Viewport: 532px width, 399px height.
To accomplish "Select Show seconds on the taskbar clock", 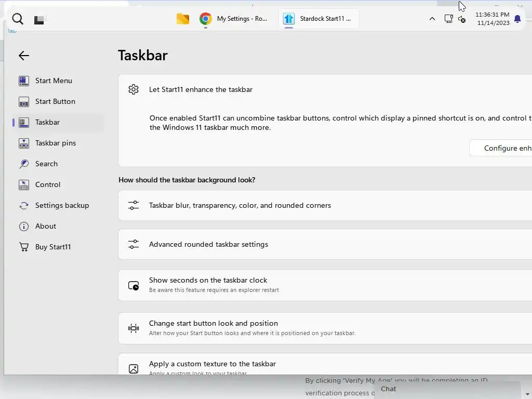I will point(325,285).
